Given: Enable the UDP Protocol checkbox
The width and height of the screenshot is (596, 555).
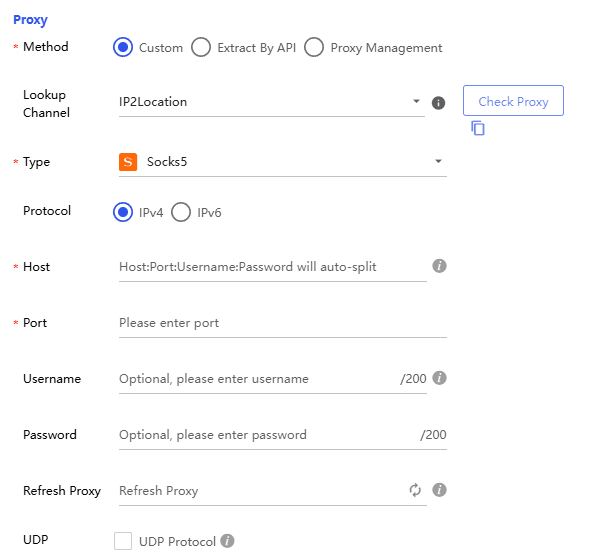Looking at the screenshot, I should (123, 541).
